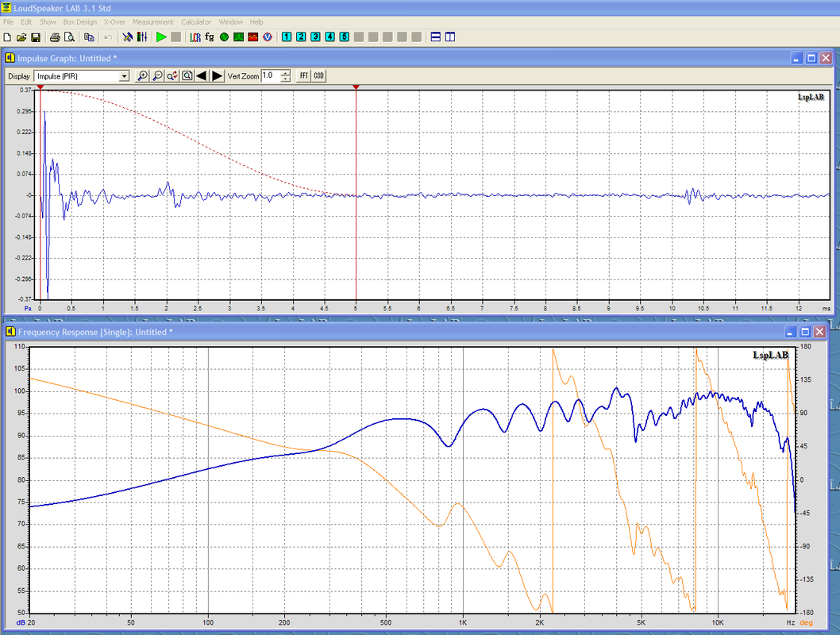Select memory slot 3 on the toolbar
Image resolution: width=840 pixels, height=635 pixels.
click(x=315, y=37)
